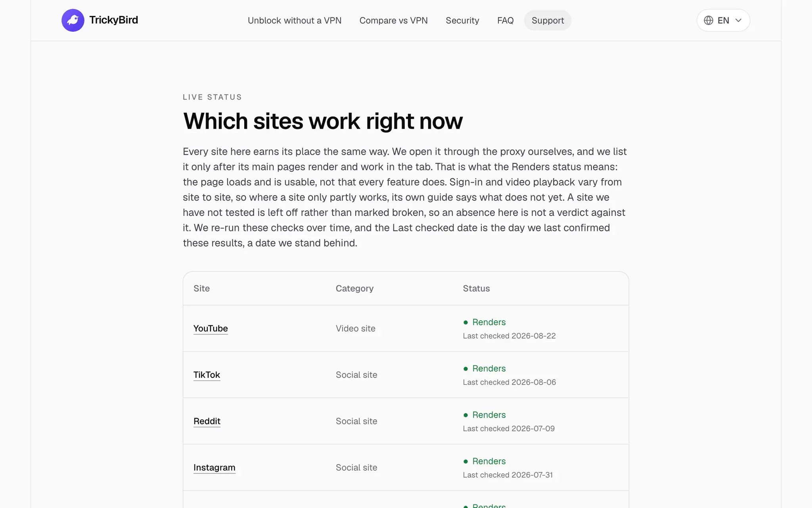Open the FAQ nav link
The width and height of the screenshot is (812, 508).
(x=505, y=20)
